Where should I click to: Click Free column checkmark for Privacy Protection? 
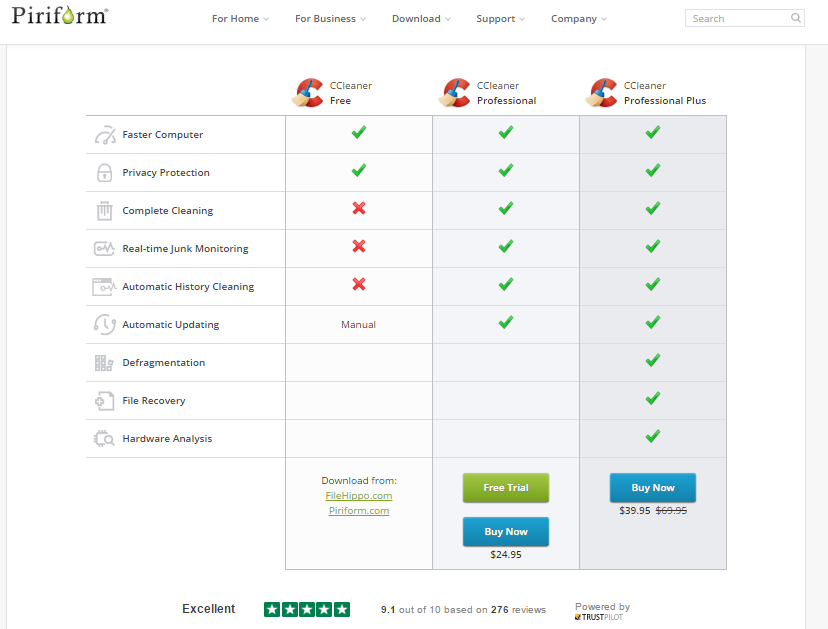[359, 170]
